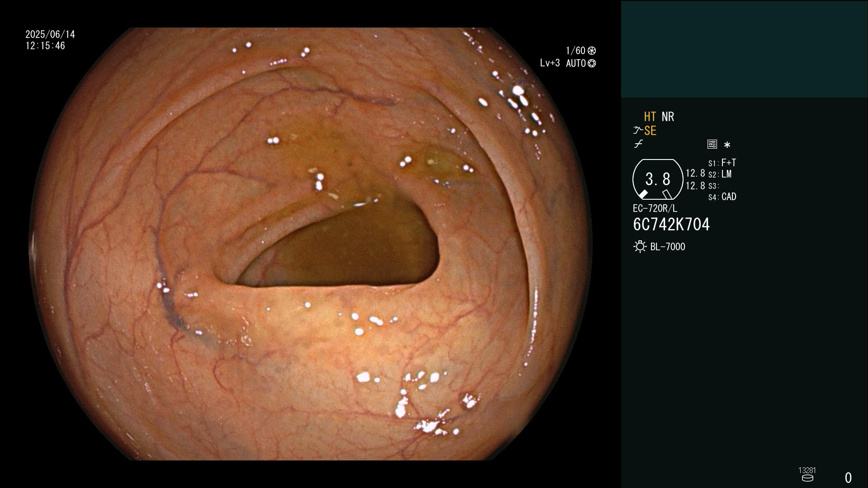
Task: Click the lower 12.8 diameter value
Action: [x=695, y=186]
